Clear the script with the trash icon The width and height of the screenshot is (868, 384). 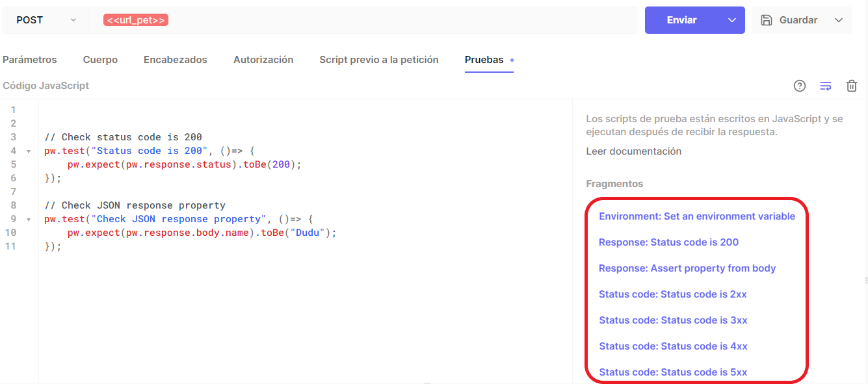(x=852, y=86)
